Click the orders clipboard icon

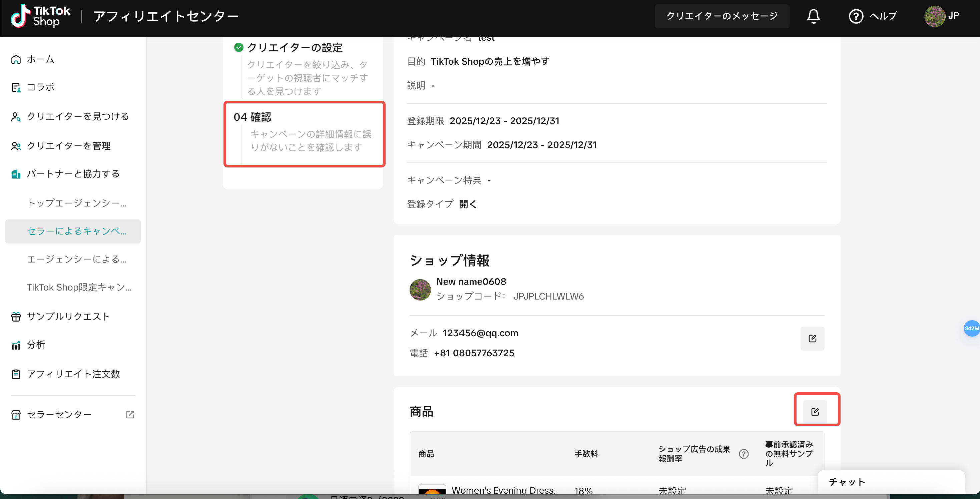pos(16,374)
